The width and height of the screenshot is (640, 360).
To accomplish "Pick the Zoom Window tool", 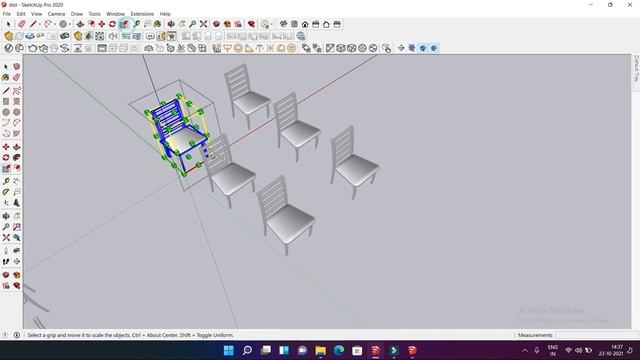I will pos(16,227).
